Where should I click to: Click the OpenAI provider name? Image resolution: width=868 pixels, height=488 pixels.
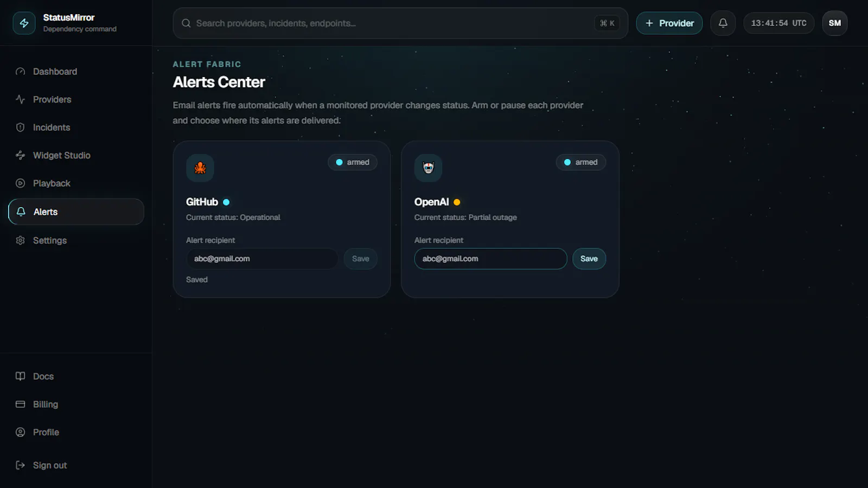(431, 202)
